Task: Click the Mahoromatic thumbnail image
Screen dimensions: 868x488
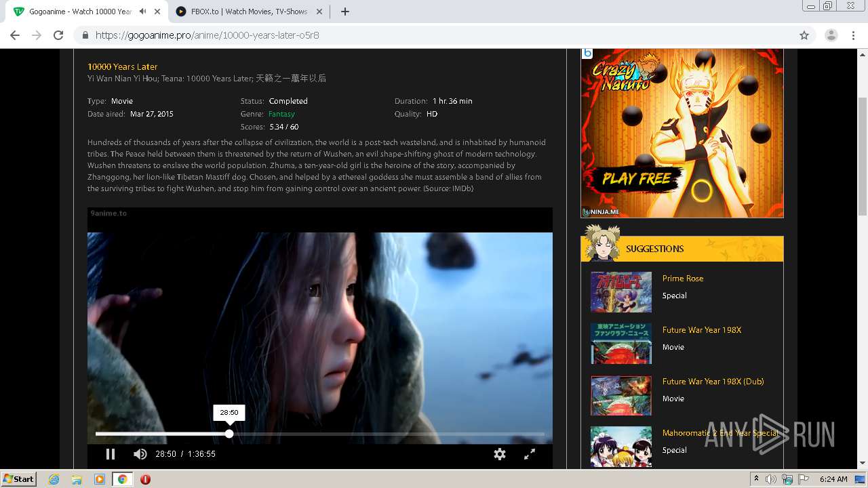Action: click(x=621, y=447)
